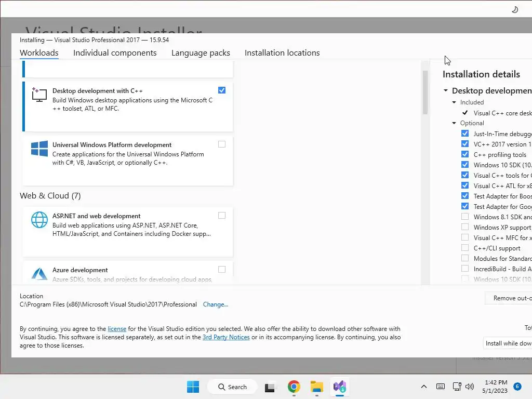Viewport: 532px width, 399px height.
Task: Uncheck C++ profiling tools option
Action: click(x=465, y=154)
